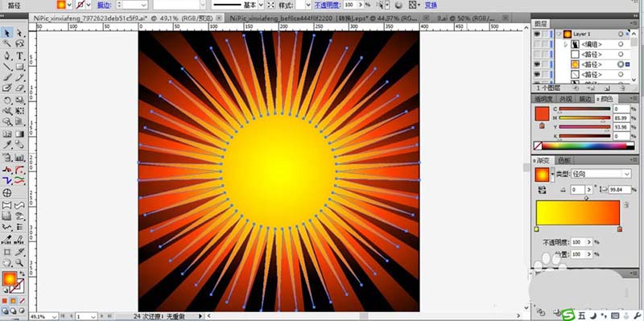
Task: Select the Rotate tool
Action: [x=7, y=100]
